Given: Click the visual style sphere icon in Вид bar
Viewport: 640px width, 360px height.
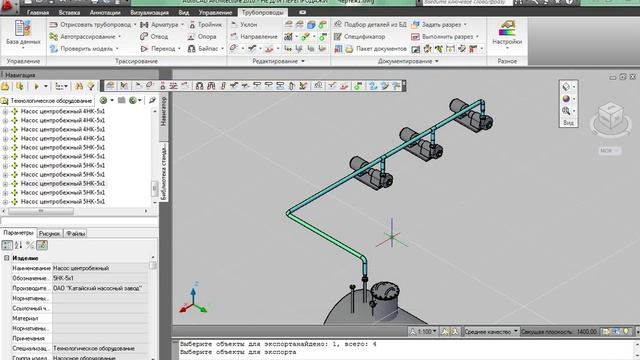Looking at the screenshot, I should click(566, 98).
